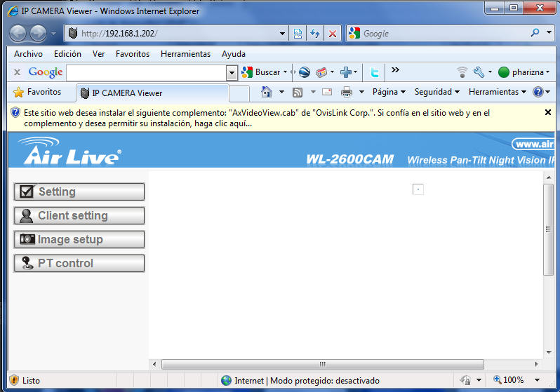Open the Setting button
This screenshot has width=560, height=392.
79,191
